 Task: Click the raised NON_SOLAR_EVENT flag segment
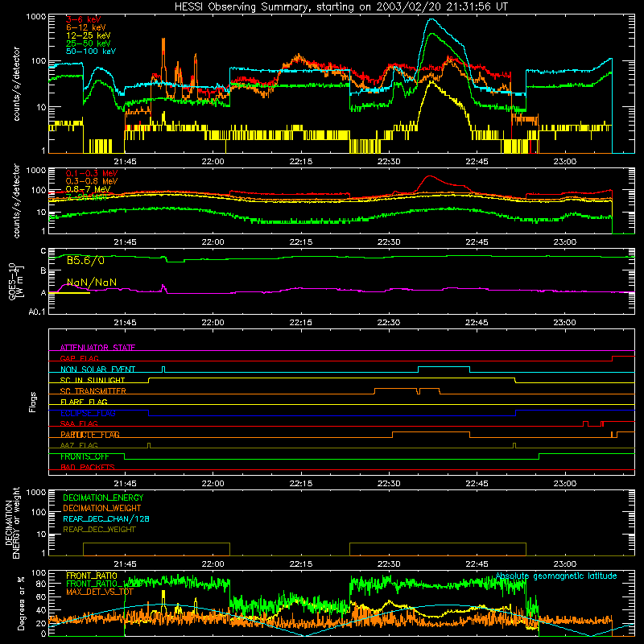pyautogui.click(x=444, y=367)
